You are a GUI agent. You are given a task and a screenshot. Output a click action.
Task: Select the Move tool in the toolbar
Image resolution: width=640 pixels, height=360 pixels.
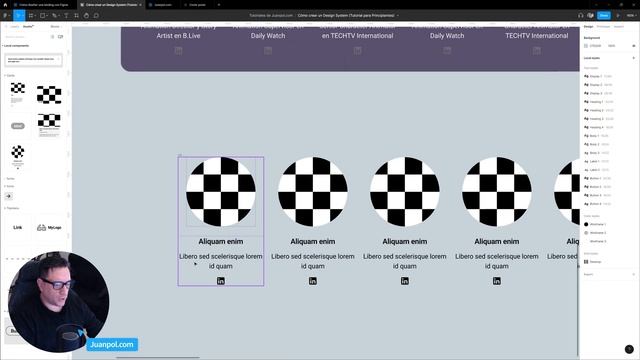click(18, 16)
